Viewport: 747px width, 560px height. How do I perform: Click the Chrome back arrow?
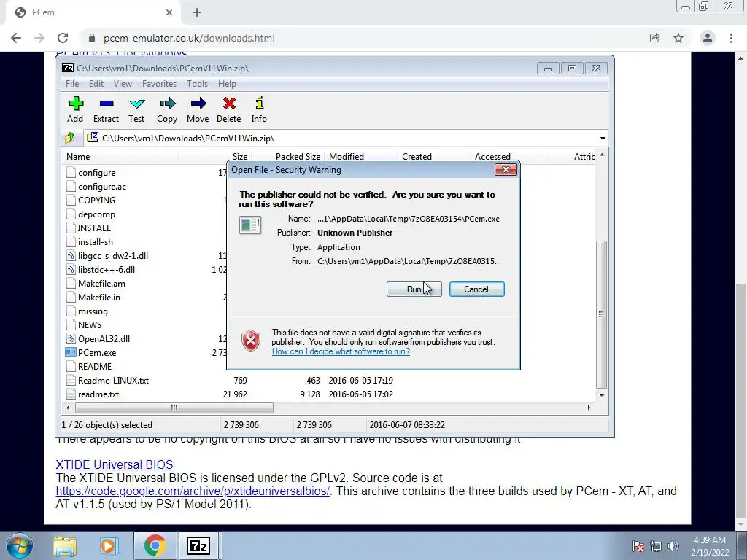[16, 38]
